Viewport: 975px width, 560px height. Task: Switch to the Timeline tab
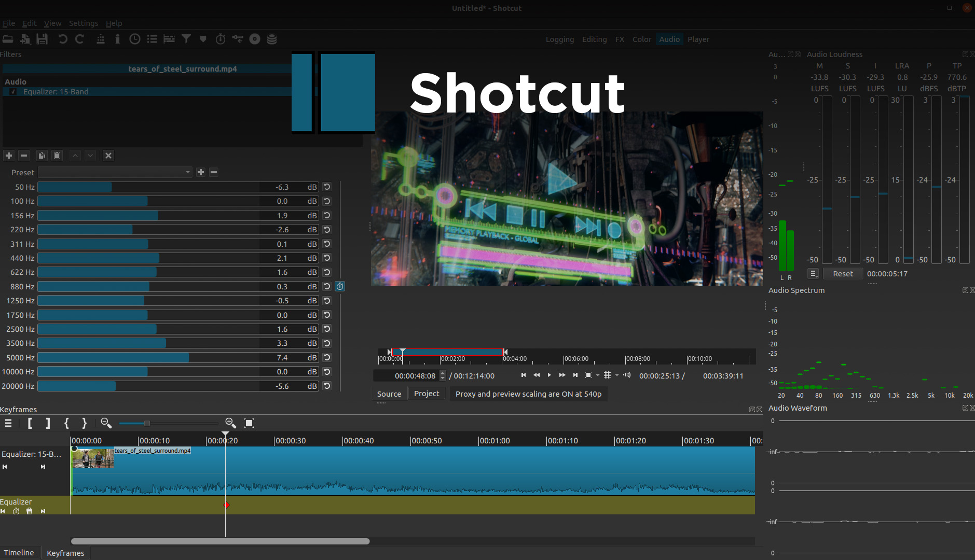pyautogui.click(x=19, y=553)
